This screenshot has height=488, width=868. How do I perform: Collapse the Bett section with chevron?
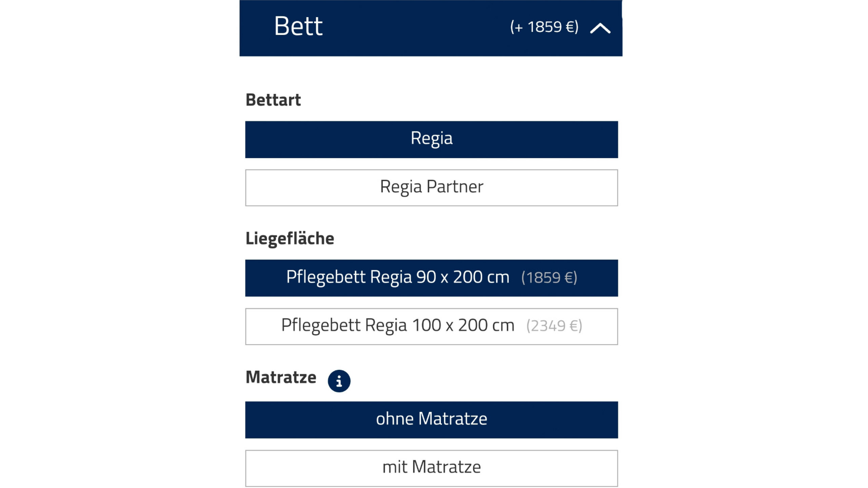click(x=600, y=28)
